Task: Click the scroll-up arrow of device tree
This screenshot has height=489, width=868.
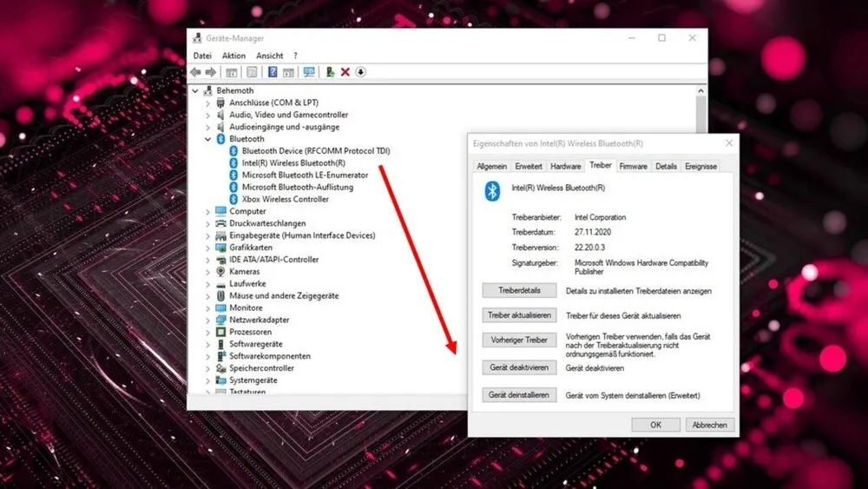Action: tap(700, 91)
